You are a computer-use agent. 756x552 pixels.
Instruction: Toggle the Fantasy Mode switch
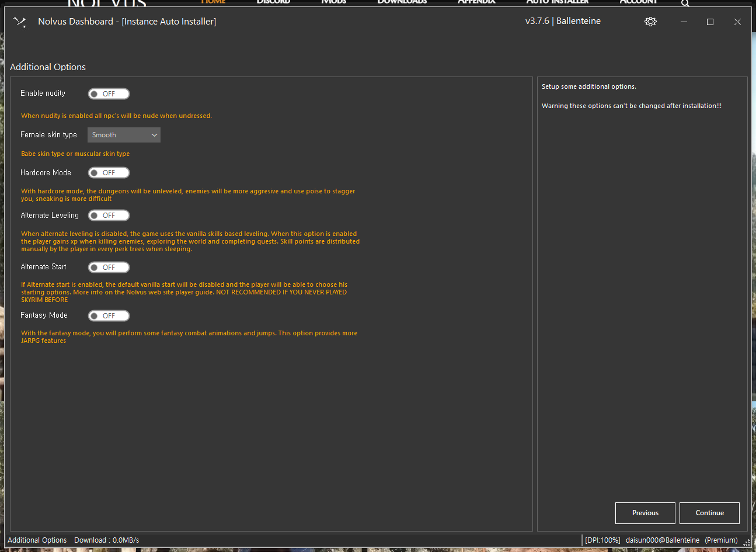click(x=109, y=316)
